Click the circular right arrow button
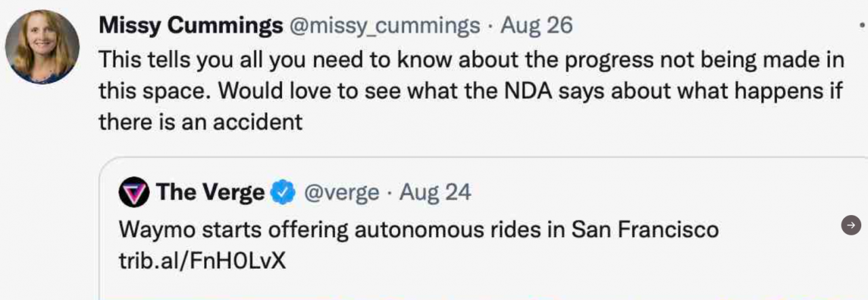 (851, 225)
